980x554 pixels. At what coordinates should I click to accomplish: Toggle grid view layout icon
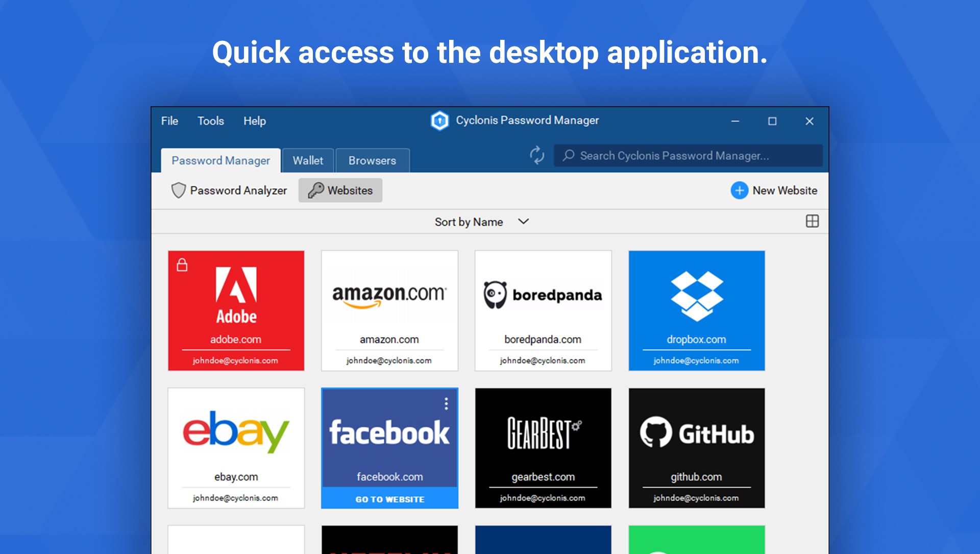(812, 221)
